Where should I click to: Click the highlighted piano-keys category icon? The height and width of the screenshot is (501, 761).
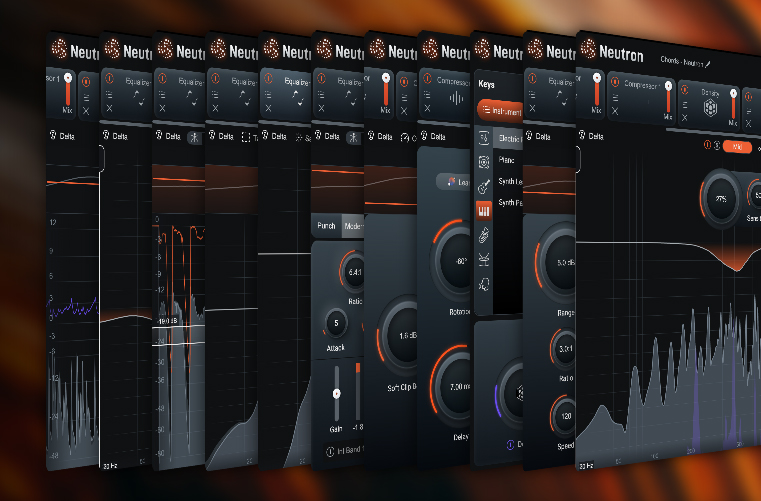(x=484, y=211)
